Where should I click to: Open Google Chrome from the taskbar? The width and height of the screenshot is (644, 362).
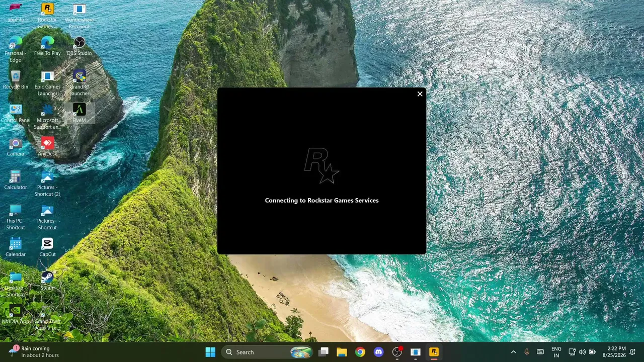tap(360, 352)
